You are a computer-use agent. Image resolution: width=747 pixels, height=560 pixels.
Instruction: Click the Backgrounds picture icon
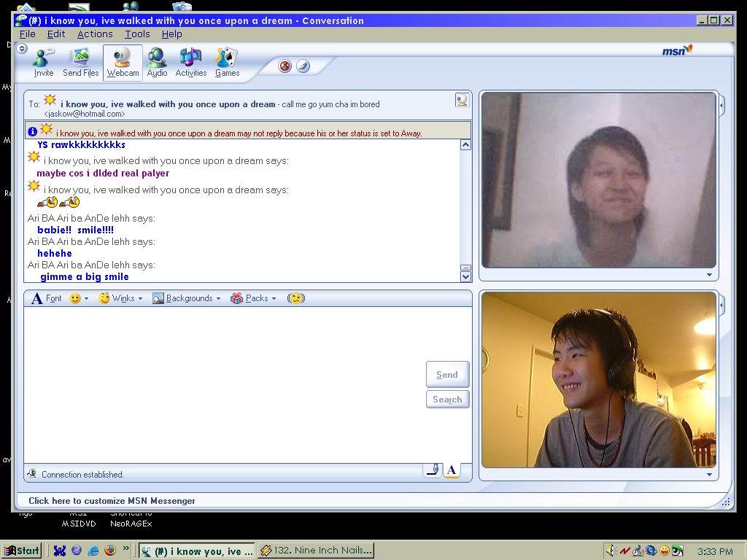click(158, 298)
